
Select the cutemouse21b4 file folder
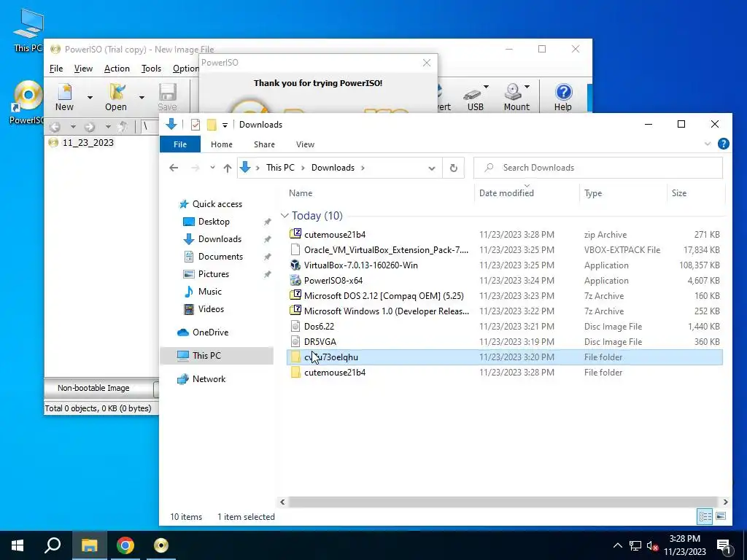pyautogui.click(x=505, y=373)
